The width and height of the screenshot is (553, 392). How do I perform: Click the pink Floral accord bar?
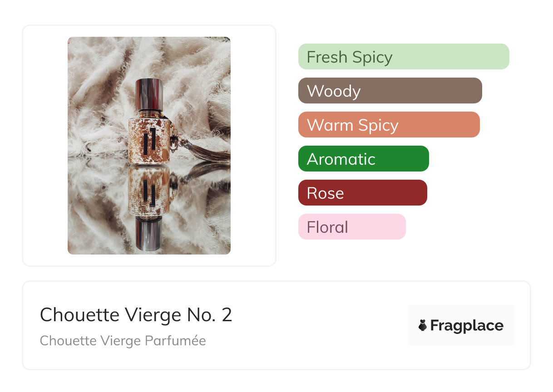(x=351, y=227)
